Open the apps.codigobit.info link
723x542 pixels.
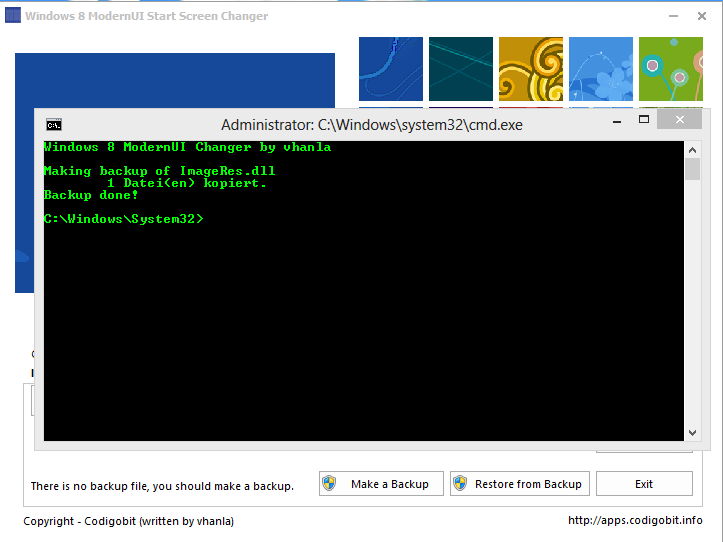point(635,520)
